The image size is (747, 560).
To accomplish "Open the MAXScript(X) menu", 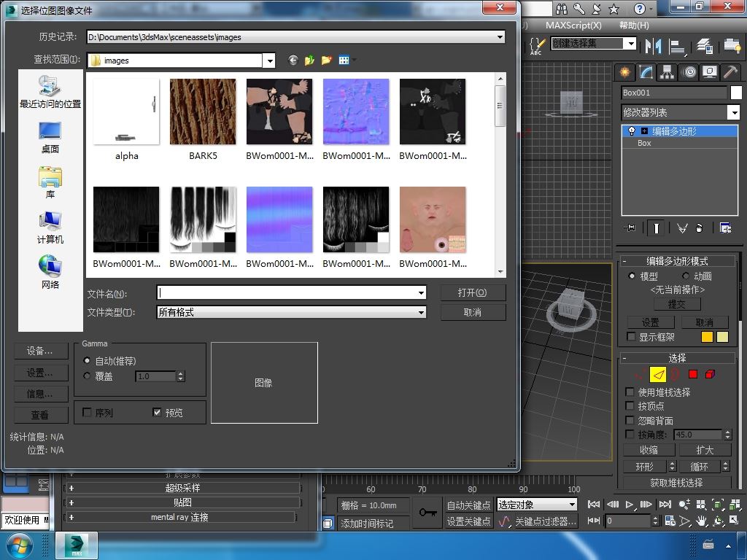I will [573, 26].
